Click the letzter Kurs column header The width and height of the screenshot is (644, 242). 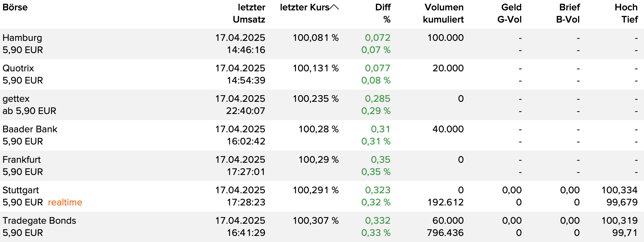(x=304, y=7)
